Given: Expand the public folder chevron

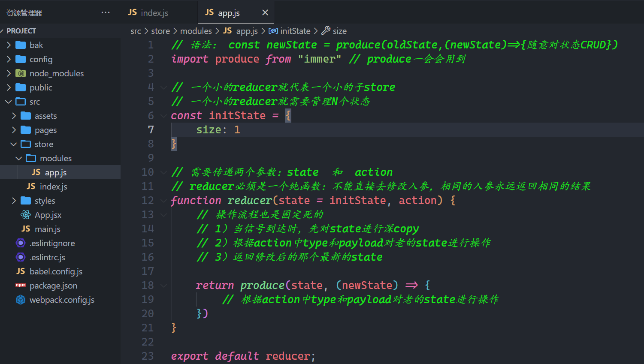Looking at the screenshot, I should [x=9, y=87].
